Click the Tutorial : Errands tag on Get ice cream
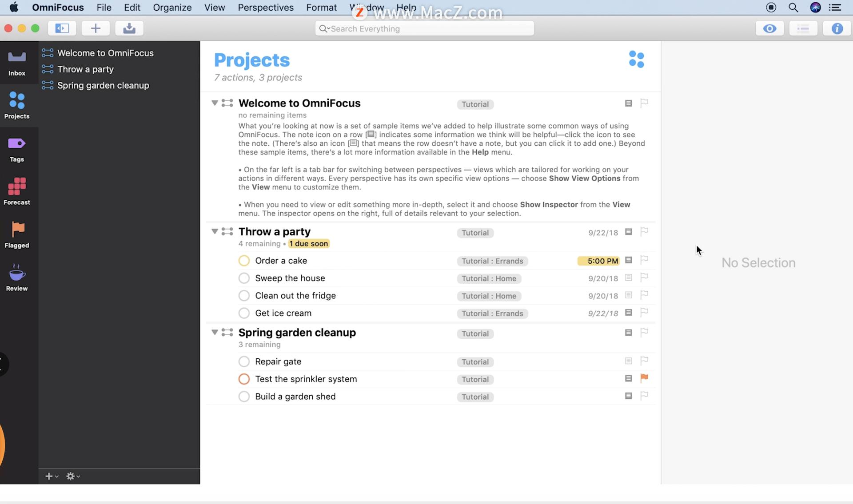This screenshot has height=504, width=853. tap(492, 314)
